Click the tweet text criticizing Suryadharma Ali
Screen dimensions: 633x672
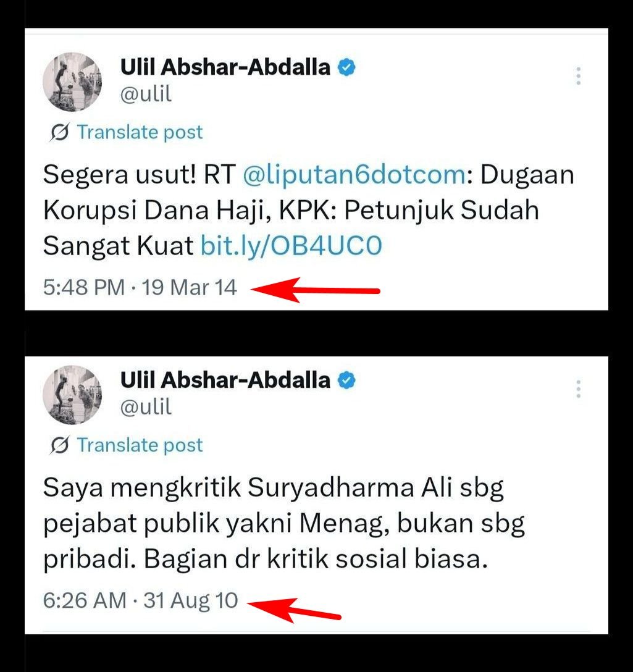[283, 523]
